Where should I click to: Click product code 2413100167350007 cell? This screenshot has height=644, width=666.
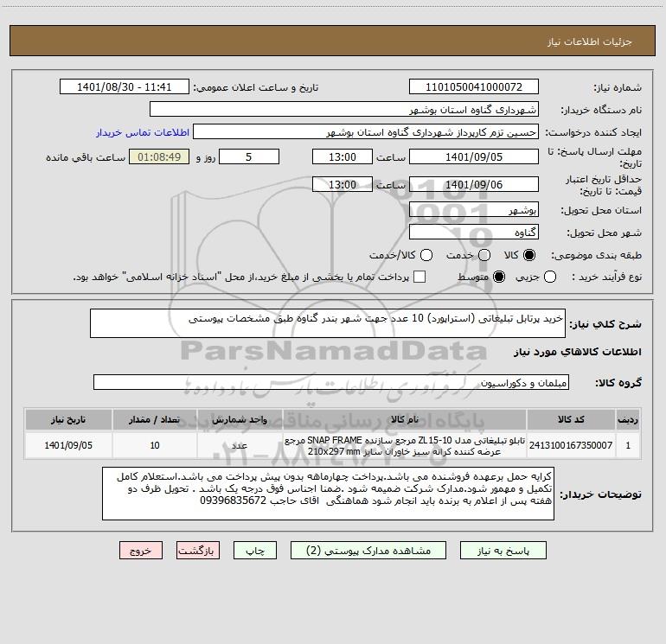coord(571,445)
